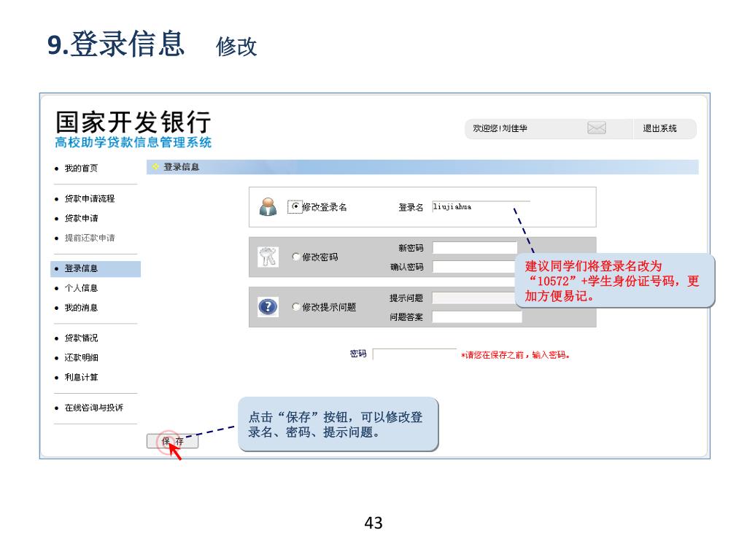Click the red 请您在保存之前,输入密码 notice
This screenshot has width=747, height=560.
point(516,355)
